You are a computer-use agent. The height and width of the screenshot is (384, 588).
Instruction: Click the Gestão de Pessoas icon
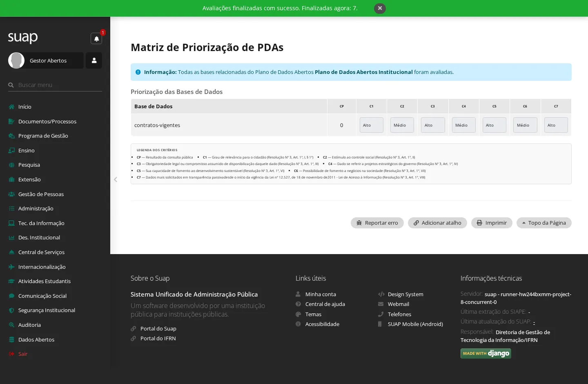click(11, 194)
